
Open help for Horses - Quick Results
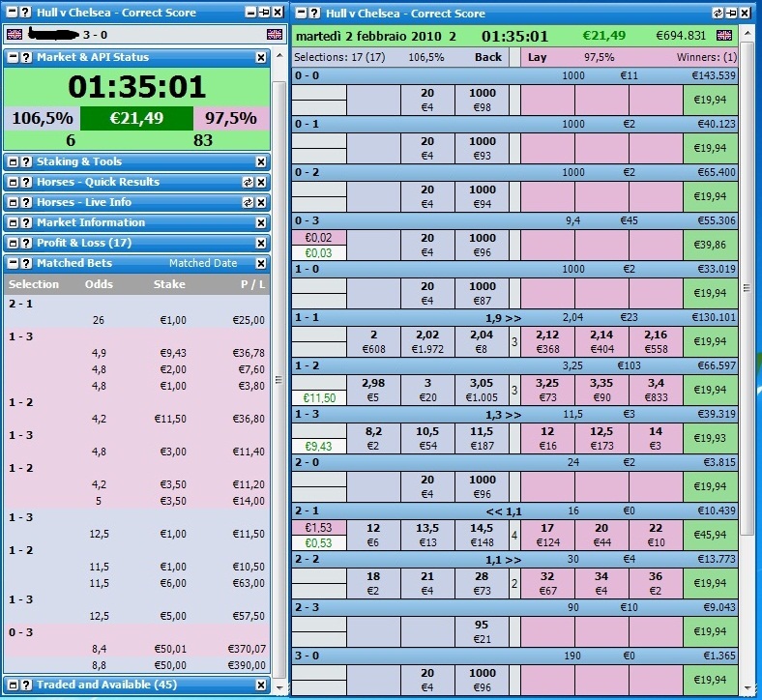(x=26, y=182)
